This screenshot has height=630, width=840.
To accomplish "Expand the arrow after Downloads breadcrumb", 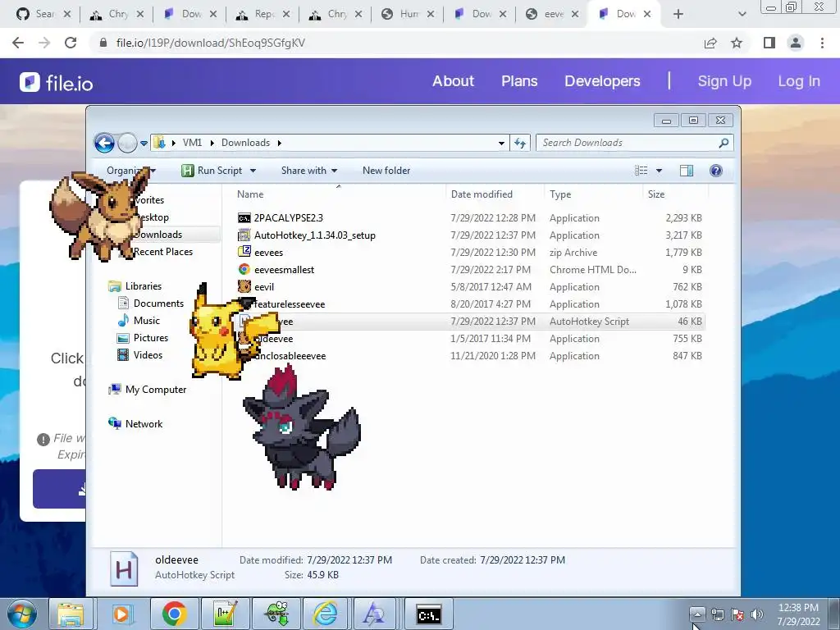I will coord(280,143).
